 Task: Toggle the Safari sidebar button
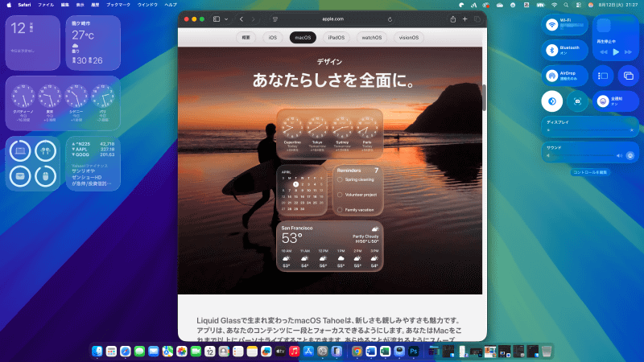pyautogui.click(x=217, y=19)
